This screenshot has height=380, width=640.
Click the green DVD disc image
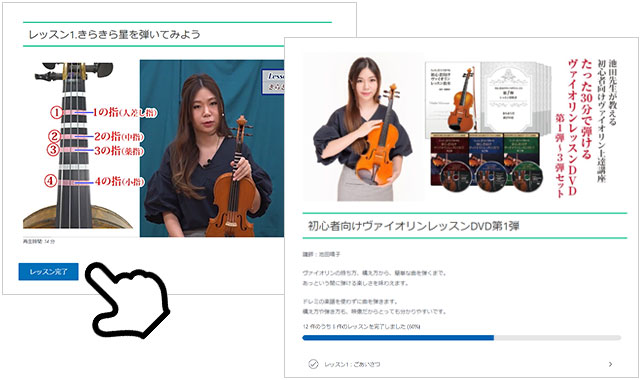click(527, 178)
